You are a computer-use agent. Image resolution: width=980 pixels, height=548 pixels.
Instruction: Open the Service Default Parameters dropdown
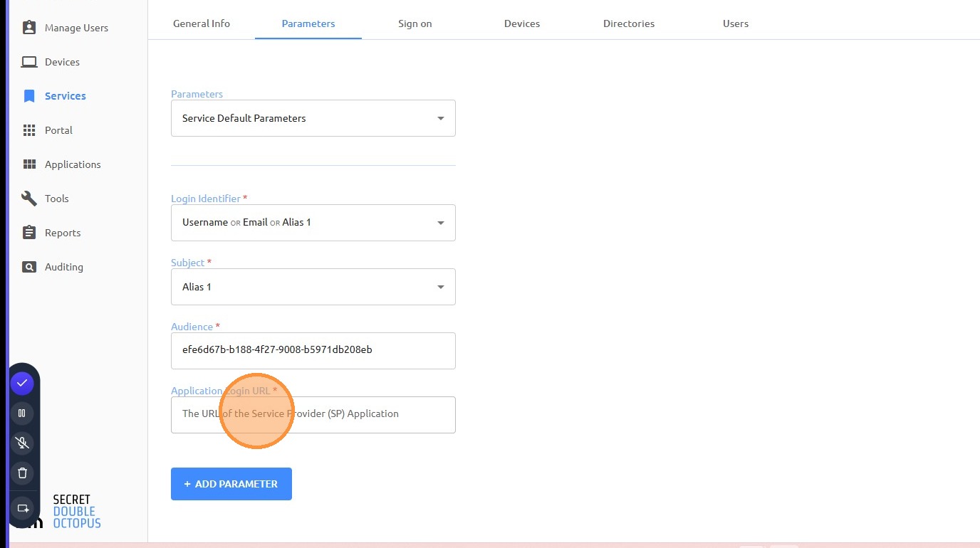[313, 118]
